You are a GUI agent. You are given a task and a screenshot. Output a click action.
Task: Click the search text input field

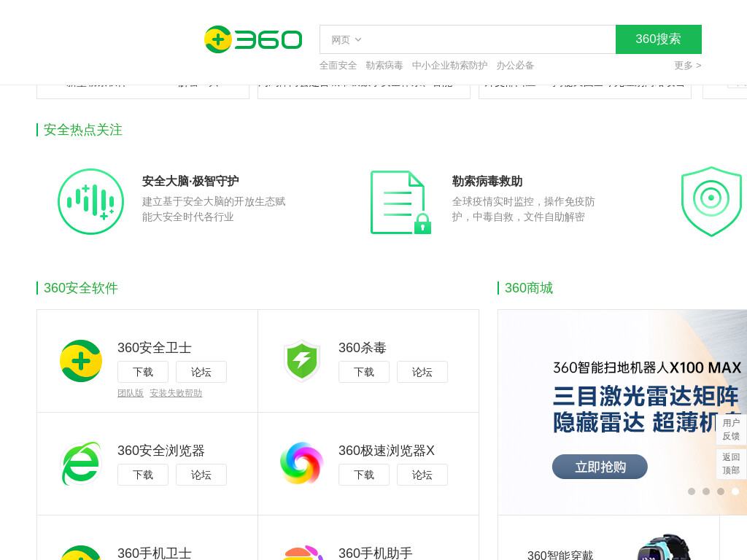tap(488, 39)
